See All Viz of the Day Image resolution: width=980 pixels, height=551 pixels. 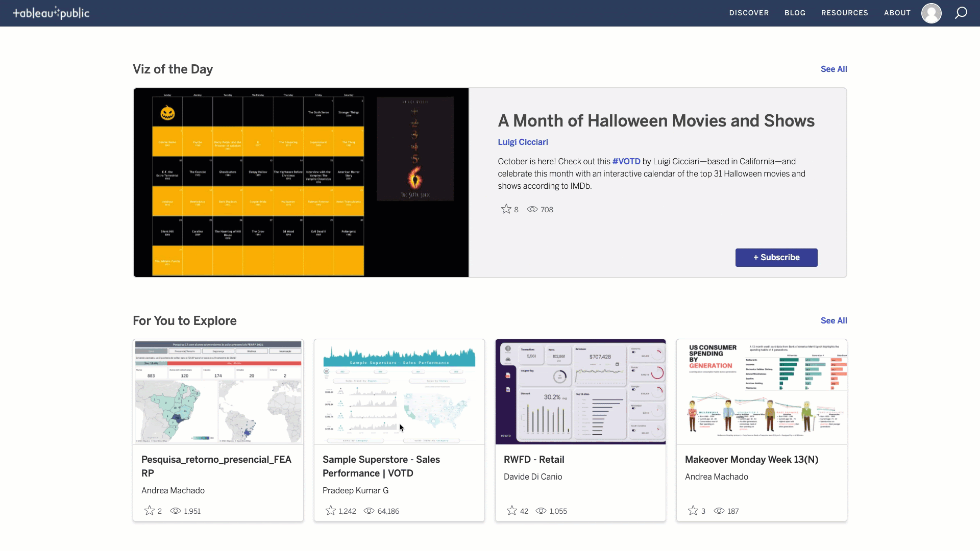coord(834,69)
